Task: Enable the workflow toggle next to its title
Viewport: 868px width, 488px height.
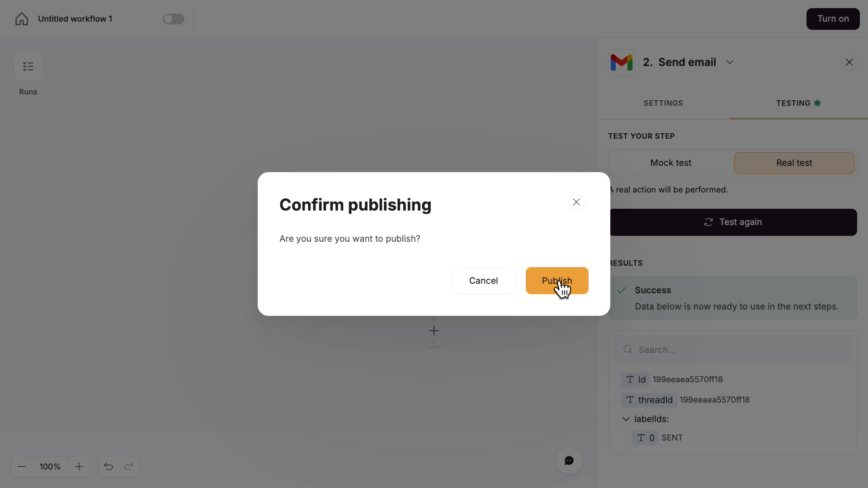Action: click(174, 19)
